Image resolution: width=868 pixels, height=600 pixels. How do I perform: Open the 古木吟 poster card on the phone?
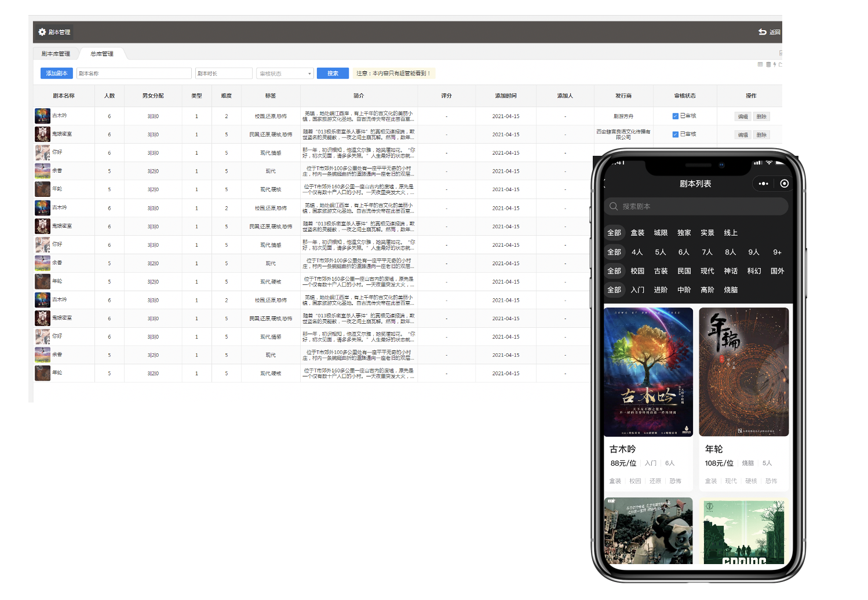(648, 372)
